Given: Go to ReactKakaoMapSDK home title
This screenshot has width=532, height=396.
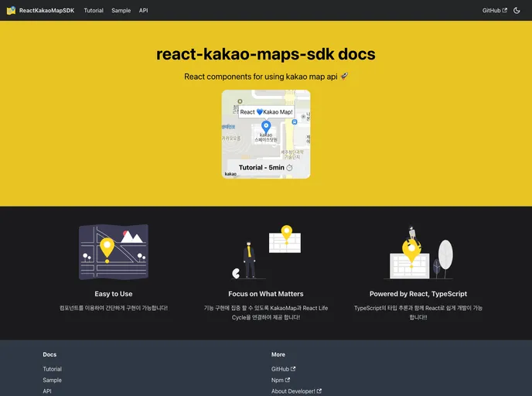Looking at the screenshot, I should pyautogui.click(x=47, y=11).
